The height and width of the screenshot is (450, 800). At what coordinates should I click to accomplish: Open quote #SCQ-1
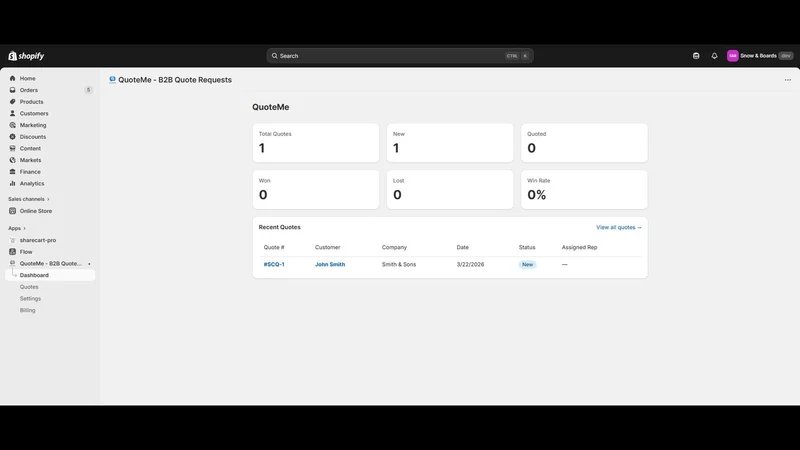pyautogui.click(x=274, y=264)
